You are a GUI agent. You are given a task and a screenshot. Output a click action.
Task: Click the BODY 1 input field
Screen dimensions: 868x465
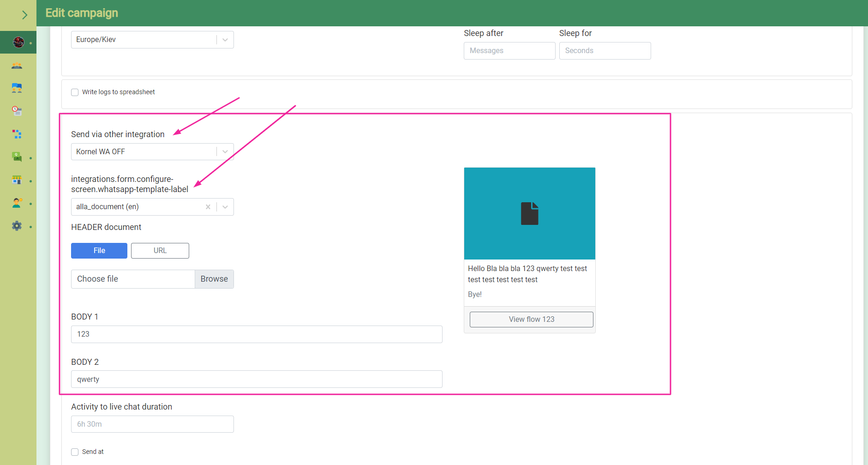[x=257, y=334]
